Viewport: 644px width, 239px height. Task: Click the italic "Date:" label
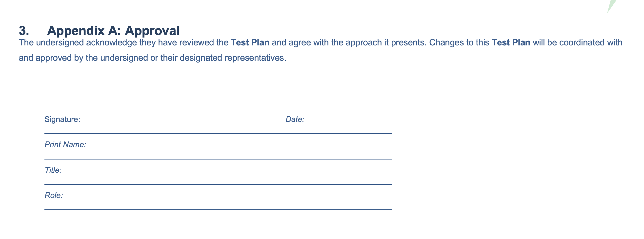click(295, 119)
